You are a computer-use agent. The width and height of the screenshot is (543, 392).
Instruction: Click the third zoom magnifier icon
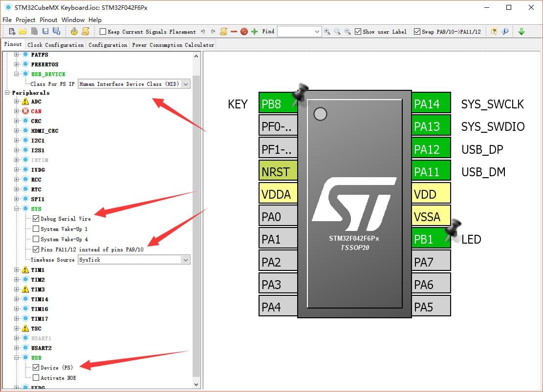(348, 31)
